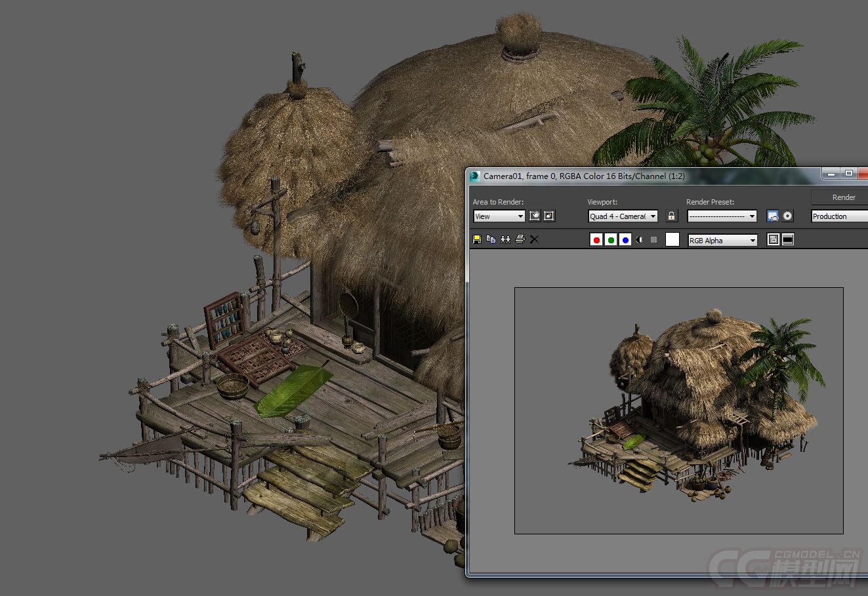Toggle the blue channel

click(625, 240)
